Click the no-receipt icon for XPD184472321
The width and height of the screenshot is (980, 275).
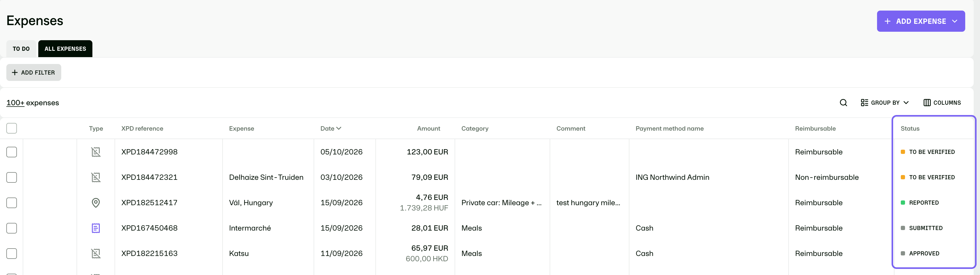point(96,177)
